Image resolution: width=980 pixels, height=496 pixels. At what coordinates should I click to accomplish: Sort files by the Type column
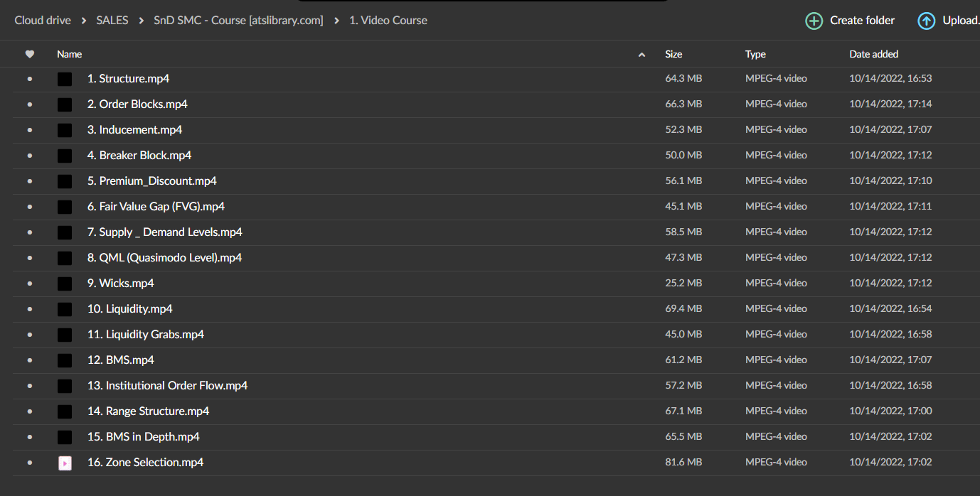(x=755, y=54)
